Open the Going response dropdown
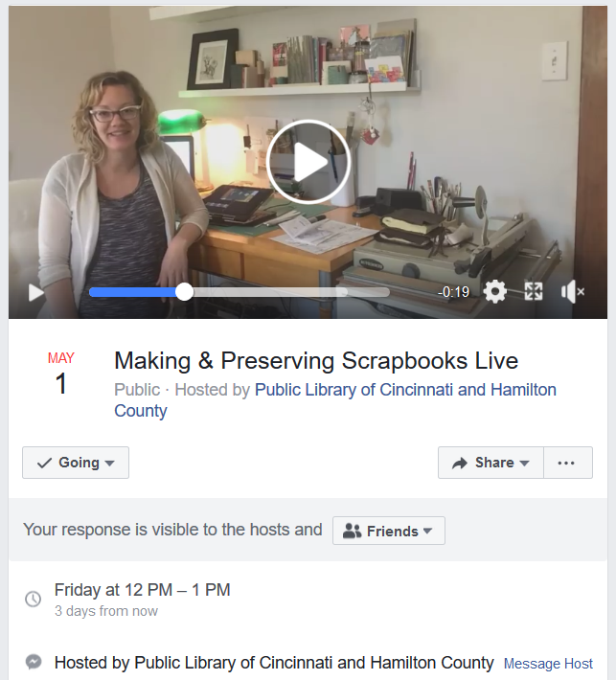Screen dimensions: 616x680 click(76, 463)
